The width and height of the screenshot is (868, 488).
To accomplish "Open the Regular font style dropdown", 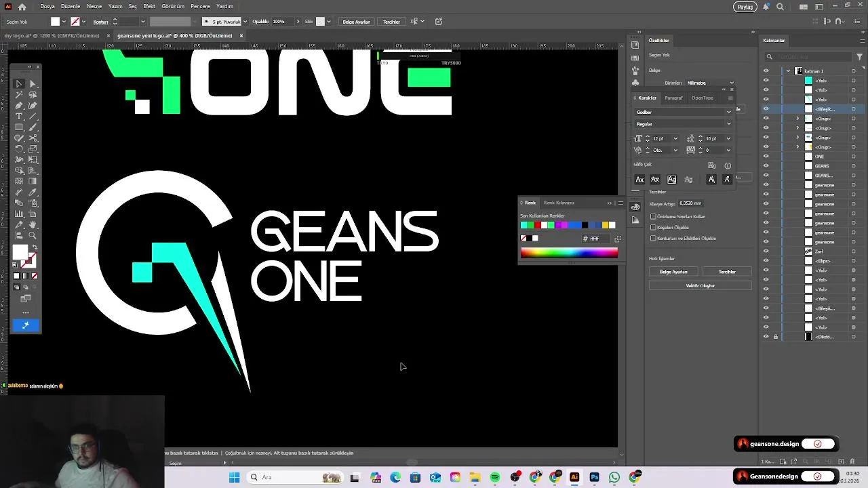I will [729, 124].
